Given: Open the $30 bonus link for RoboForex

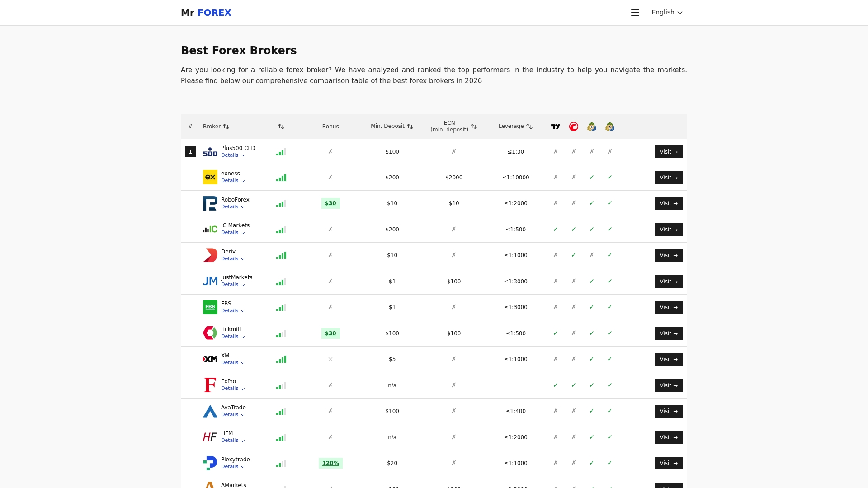Looking at the screenshot, I should point(330,203).
